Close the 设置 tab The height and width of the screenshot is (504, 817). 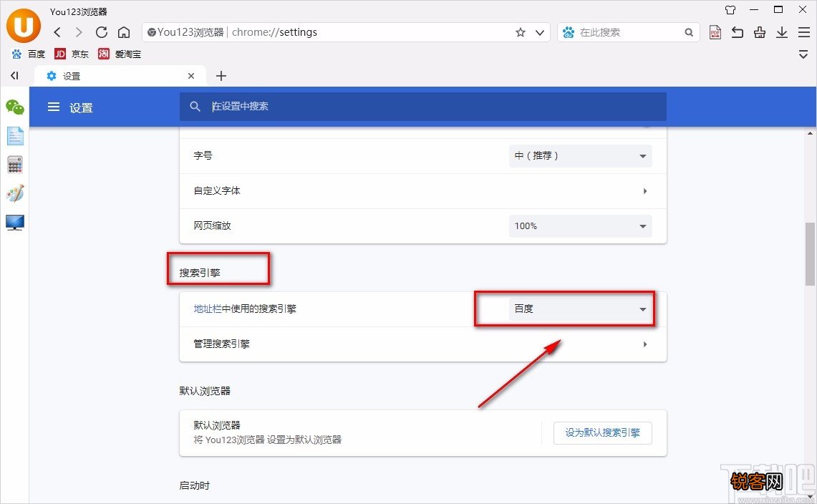tap(191, 76)
